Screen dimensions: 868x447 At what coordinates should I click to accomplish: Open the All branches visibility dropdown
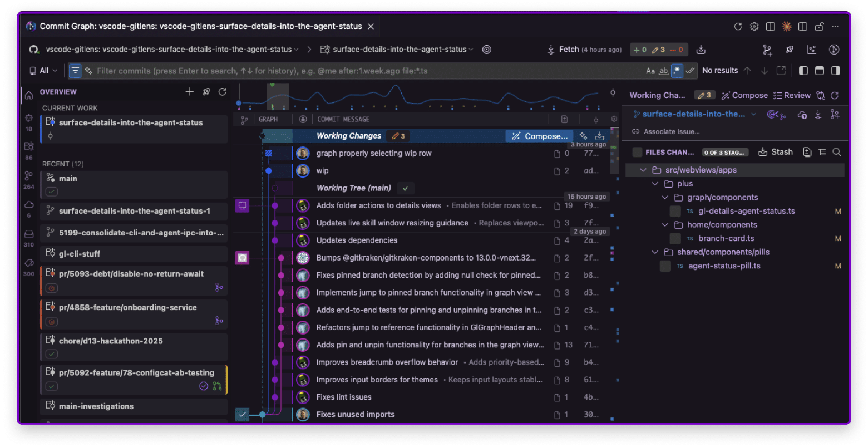click(43, 71)
